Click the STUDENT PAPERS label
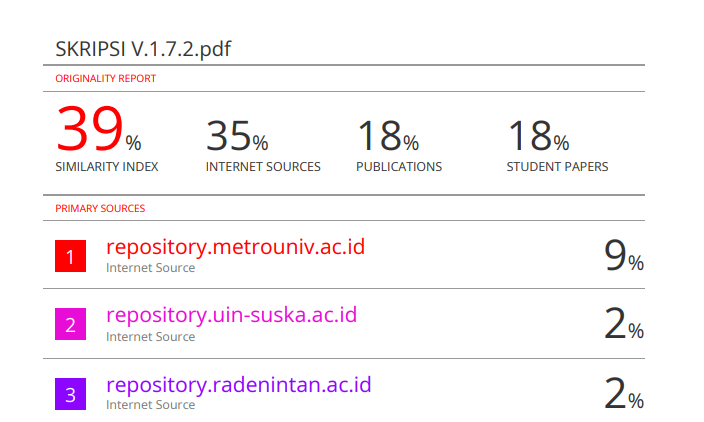Screen dimensions: 704x422 [557, 167]
